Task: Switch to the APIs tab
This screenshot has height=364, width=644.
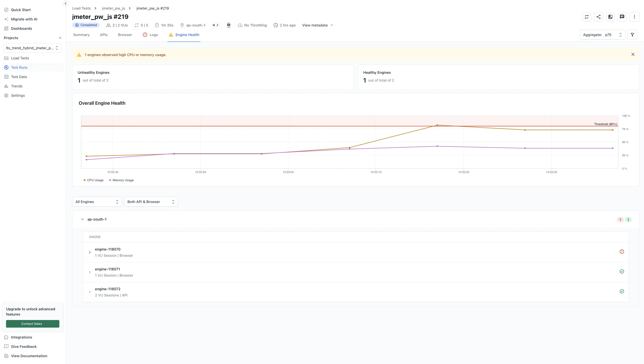Action: tap(104, 35)
